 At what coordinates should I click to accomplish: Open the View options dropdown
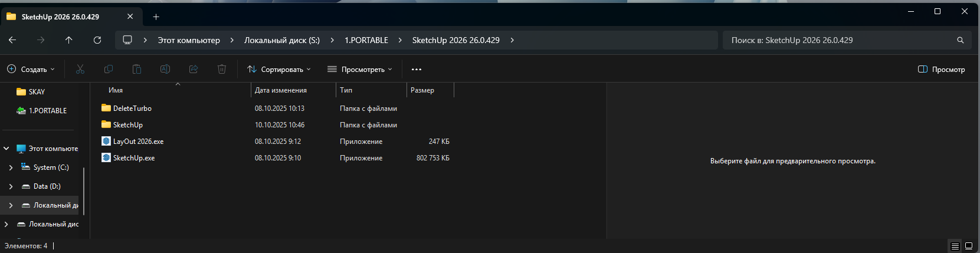pyautogui.click(x=359, y=69)
